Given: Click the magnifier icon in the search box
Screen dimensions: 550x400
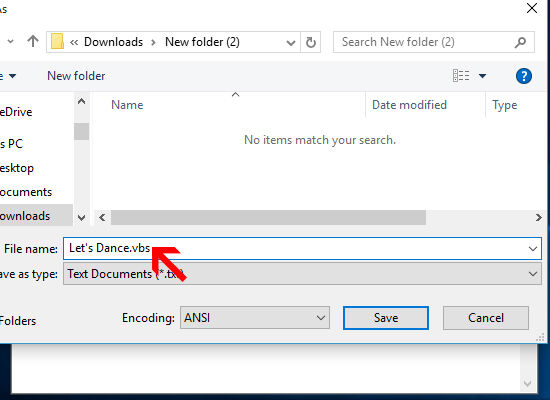Looking at the screenshot, I should coord(520,42).
